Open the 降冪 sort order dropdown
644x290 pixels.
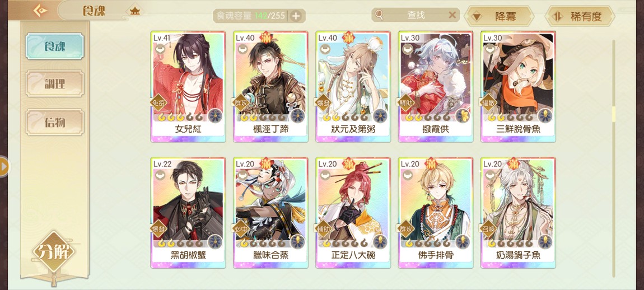pos(498,16)
